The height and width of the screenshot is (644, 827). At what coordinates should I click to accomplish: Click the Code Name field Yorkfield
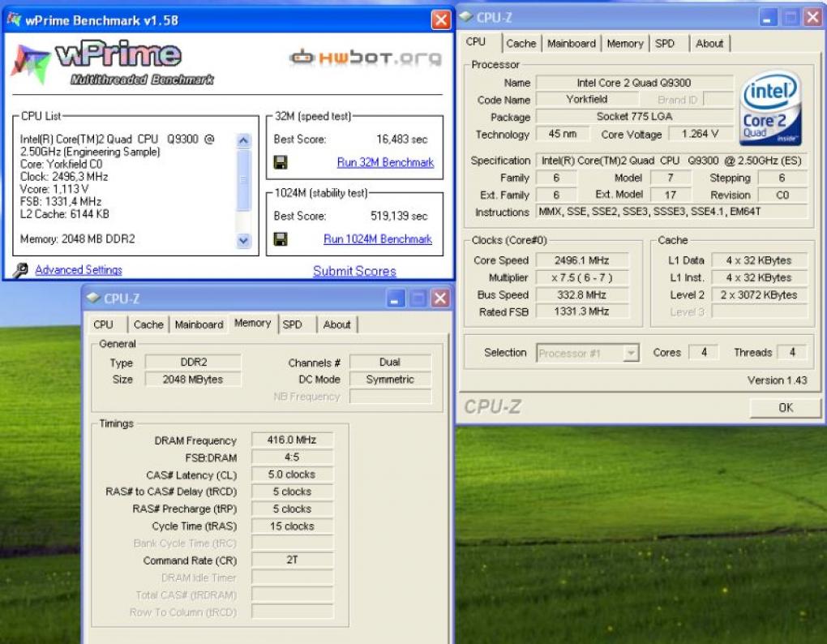tap(587, 99)
